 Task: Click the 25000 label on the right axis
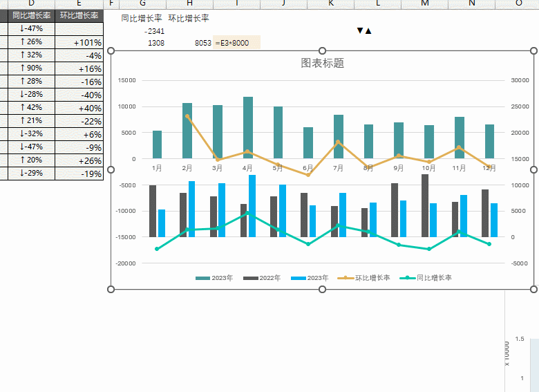point(520,106)
